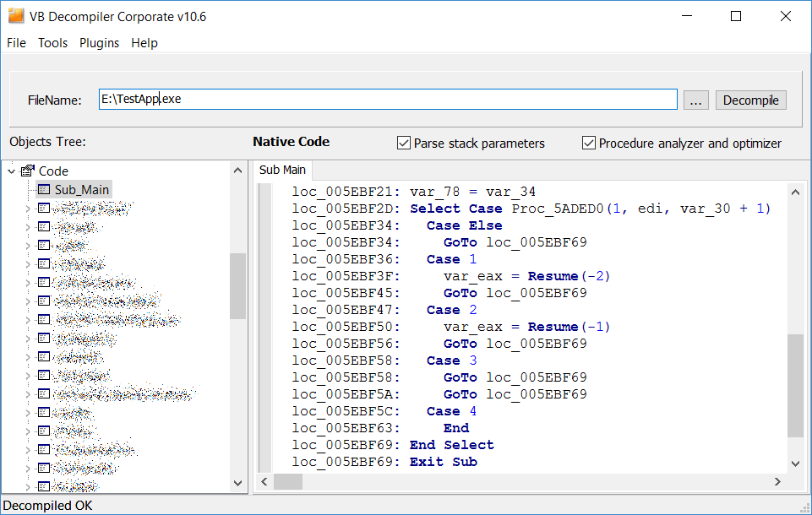Expand the first blurred item below Sub_Main
812x515 pixels.
pyautogui.click(x=28, y=209)
